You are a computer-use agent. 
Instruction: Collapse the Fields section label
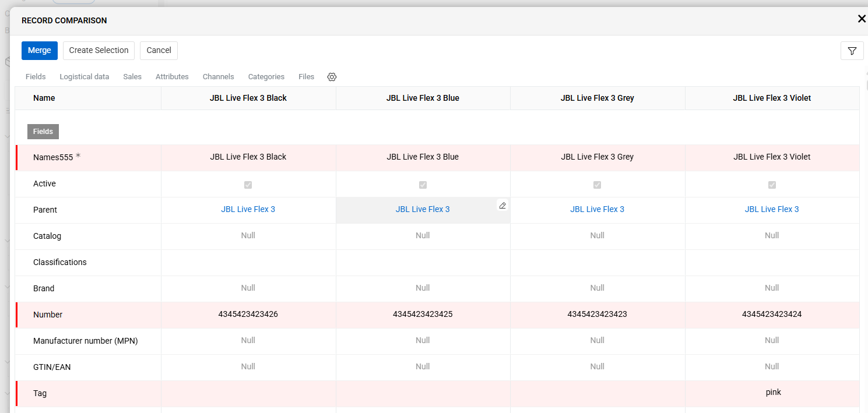point(43,132)
